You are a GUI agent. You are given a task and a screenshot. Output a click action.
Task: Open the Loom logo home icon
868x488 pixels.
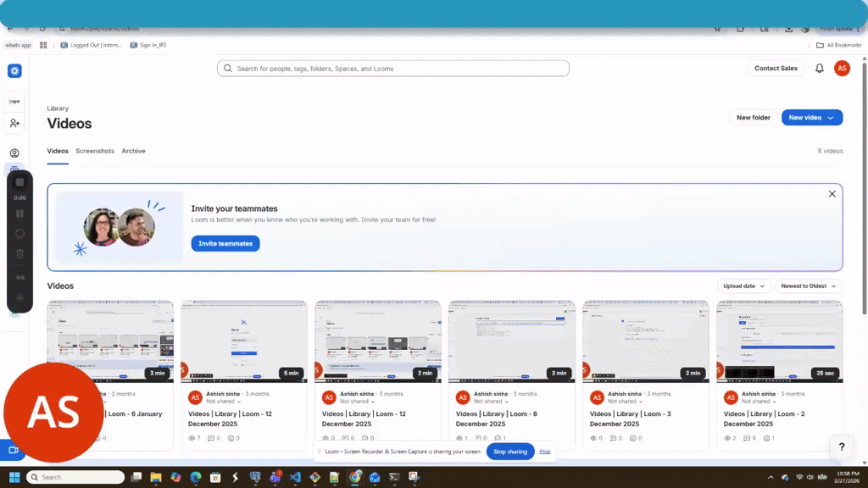tap(14, 71)
